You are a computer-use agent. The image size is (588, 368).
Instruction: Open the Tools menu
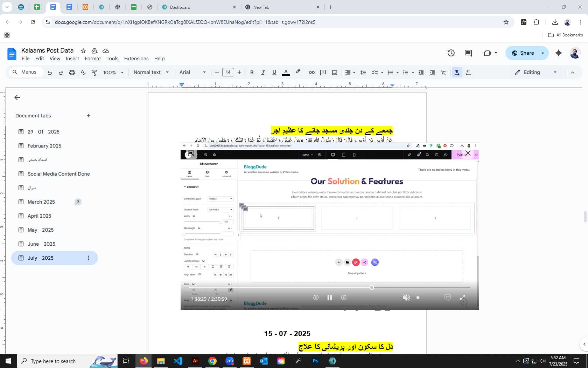coord(112,59)
